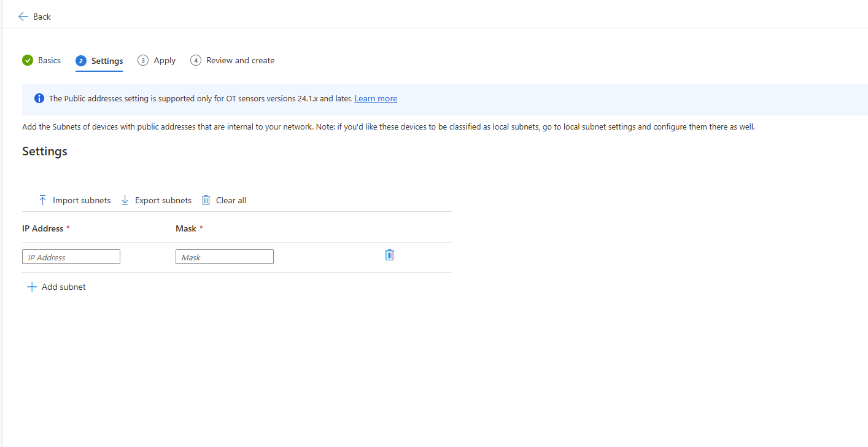Open the Review and create step tab

pyautogui.click(x=240, y=60)
